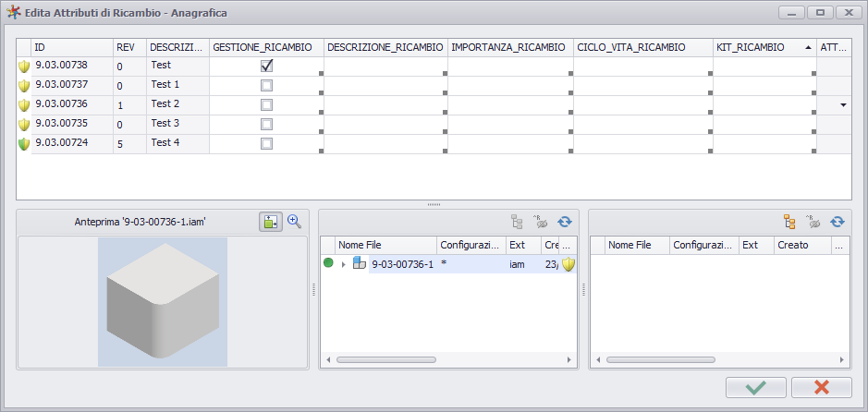
Task: Click scroll-right arrow in middle panel scrollbar
Action: coord(568,359)
